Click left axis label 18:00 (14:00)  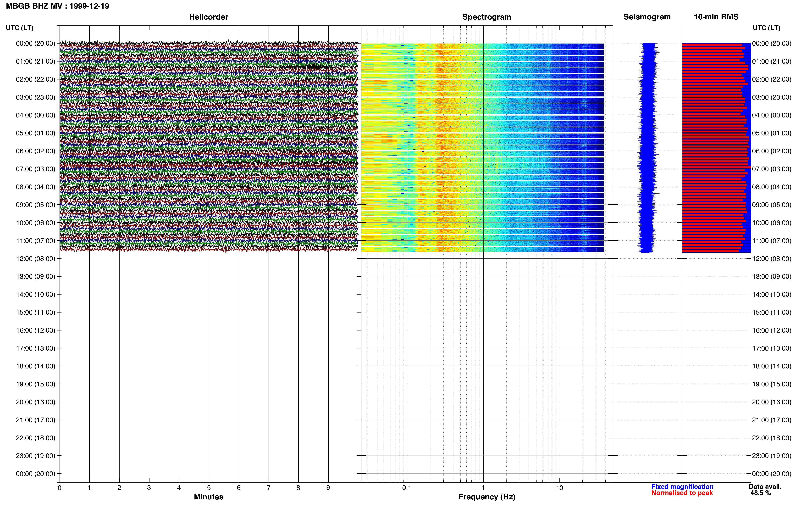click(x=36, y=366)
